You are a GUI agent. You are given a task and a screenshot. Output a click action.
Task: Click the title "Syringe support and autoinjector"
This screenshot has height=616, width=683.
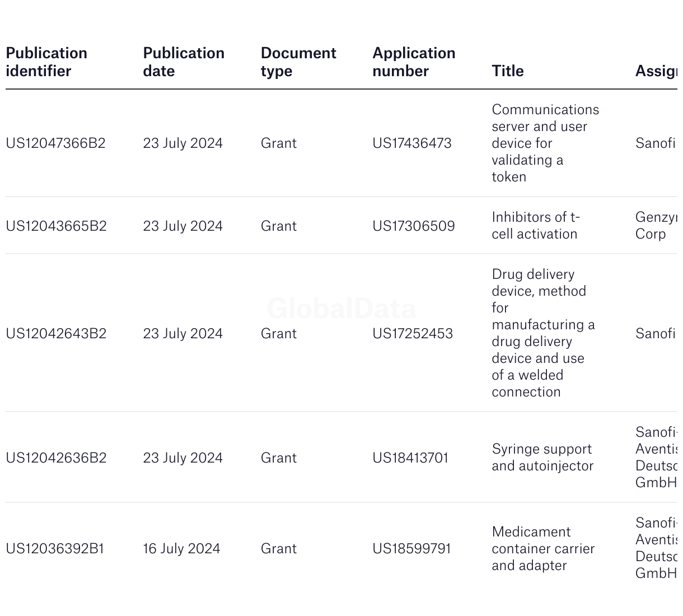(542, 458)
